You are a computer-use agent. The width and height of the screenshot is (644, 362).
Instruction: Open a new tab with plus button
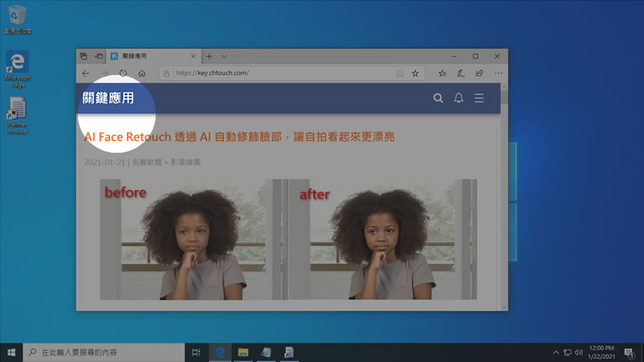(209, 56)
